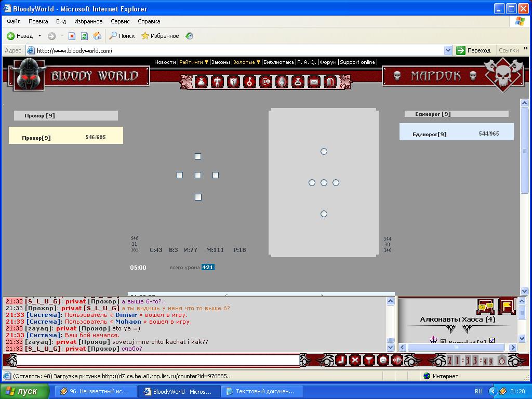Click the browser Back button

tap(20, 36)
